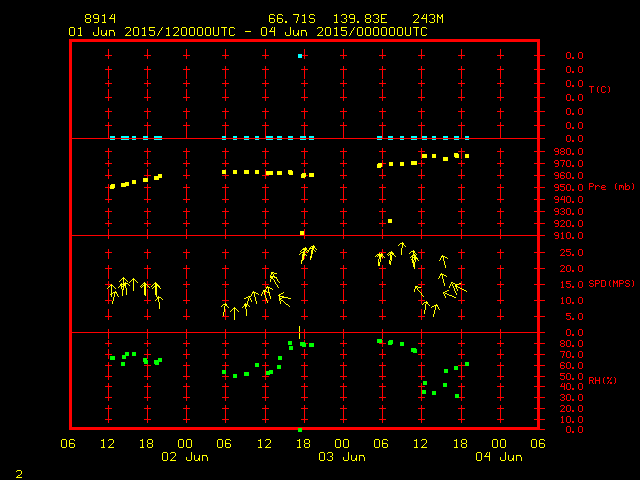Click the 40.0 humidity axis value

[571, 387]
